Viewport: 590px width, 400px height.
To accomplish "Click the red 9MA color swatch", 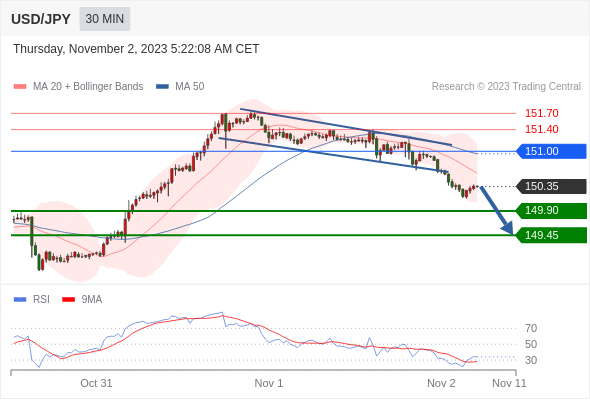I will 68,300.
